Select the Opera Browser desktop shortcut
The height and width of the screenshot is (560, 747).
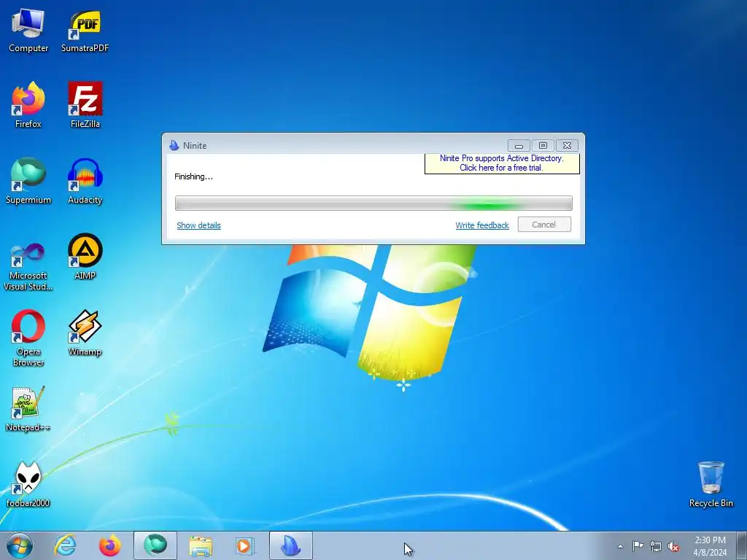(28, 338)
